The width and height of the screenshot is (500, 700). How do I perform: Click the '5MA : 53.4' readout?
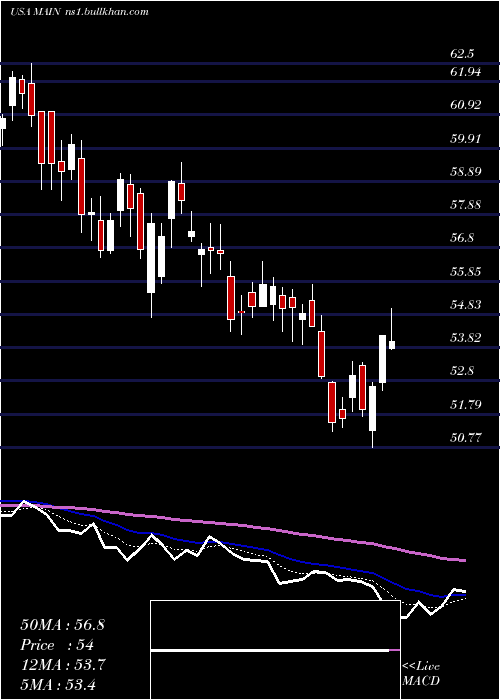(x=58, y=684)
